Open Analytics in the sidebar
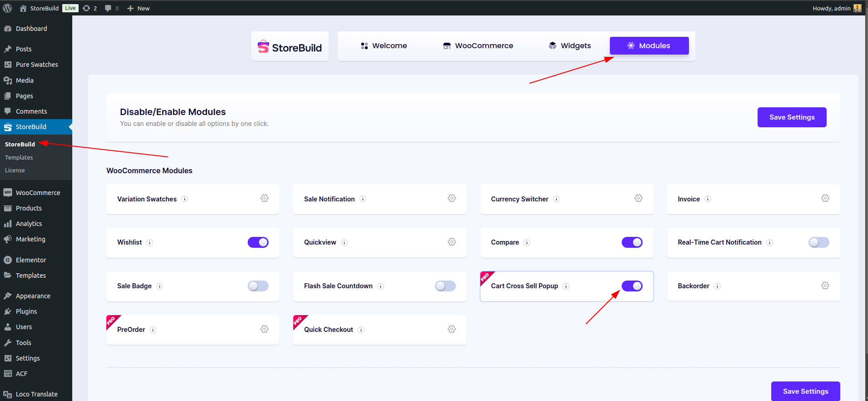This screenshot has width=868, height=401. 36,224
